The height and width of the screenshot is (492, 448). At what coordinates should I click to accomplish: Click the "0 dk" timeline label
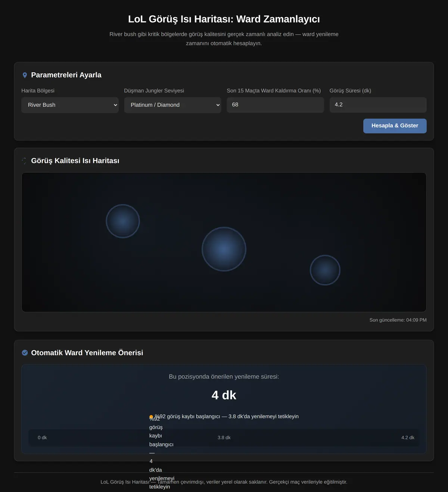(x=42, y=437)
